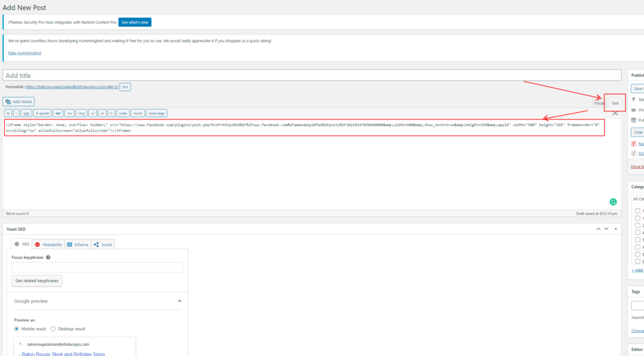The image size is (644, 356).
Task: Open the Rate Hummingbird link
Action: [x=25, y=53]
